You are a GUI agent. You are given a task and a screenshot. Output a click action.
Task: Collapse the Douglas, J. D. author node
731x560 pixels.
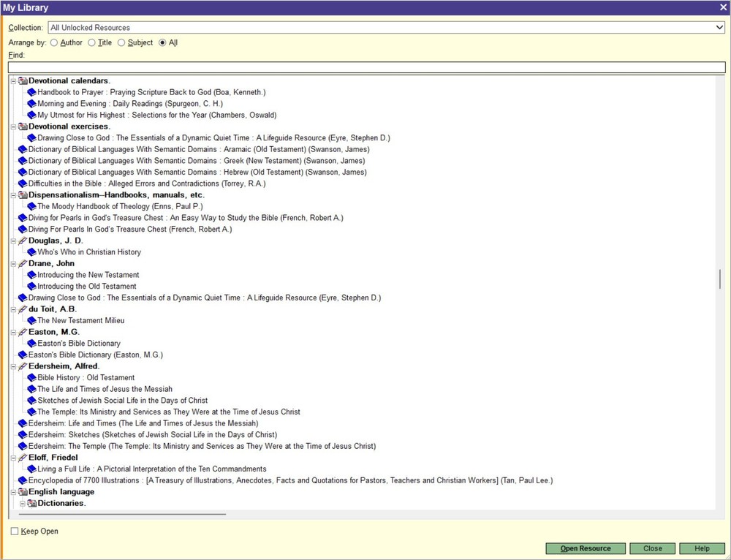point(13,241)
